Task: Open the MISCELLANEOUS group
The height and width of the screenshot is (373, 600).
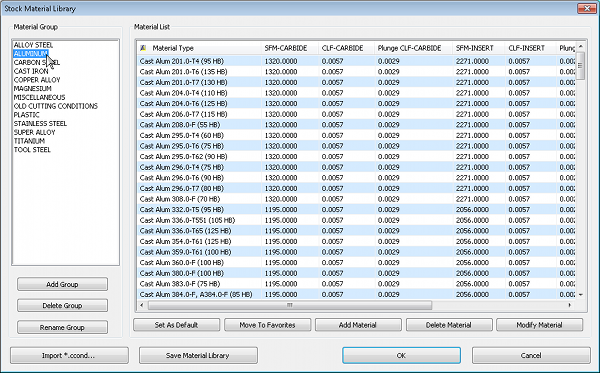Action: click(39, 97)
